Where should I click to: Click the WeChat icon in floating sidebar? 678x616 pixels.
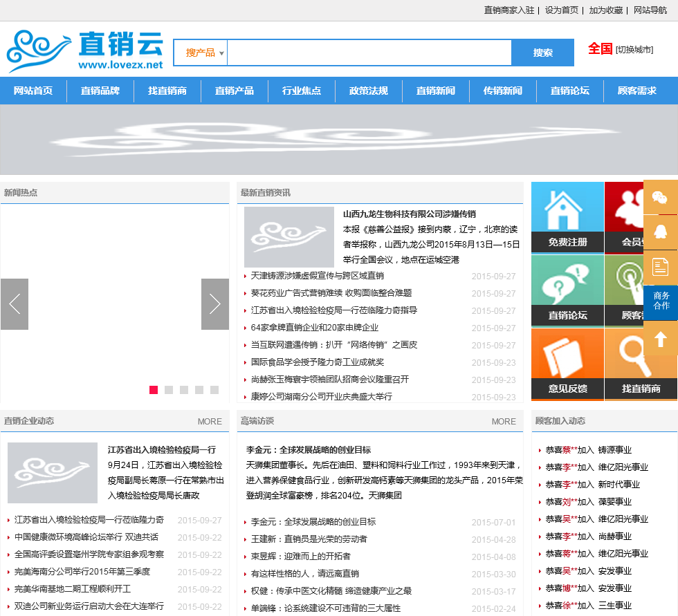click(660, 198)
